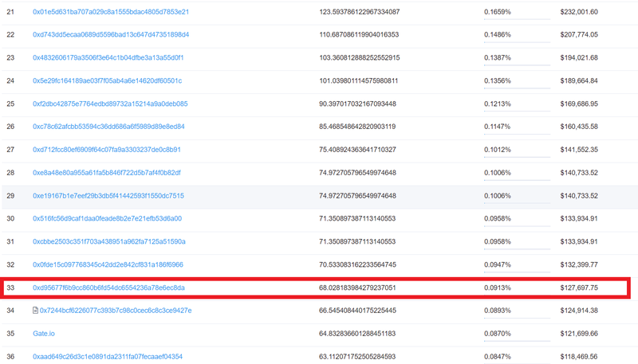This screenshot has height=364, width=638.
Task: Click the percentage bar under 0.0958% in row 30
Action: 517,226
